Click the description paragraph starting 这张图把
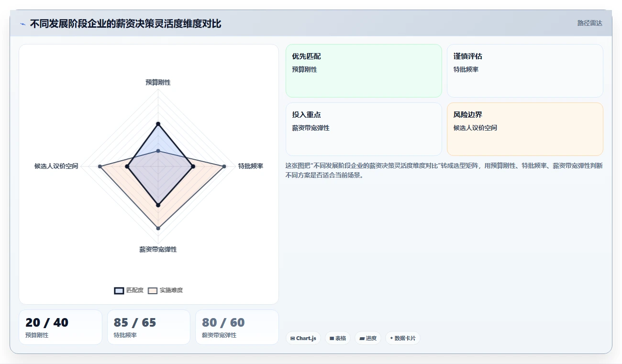622x364 pixels. pos(444,170)
